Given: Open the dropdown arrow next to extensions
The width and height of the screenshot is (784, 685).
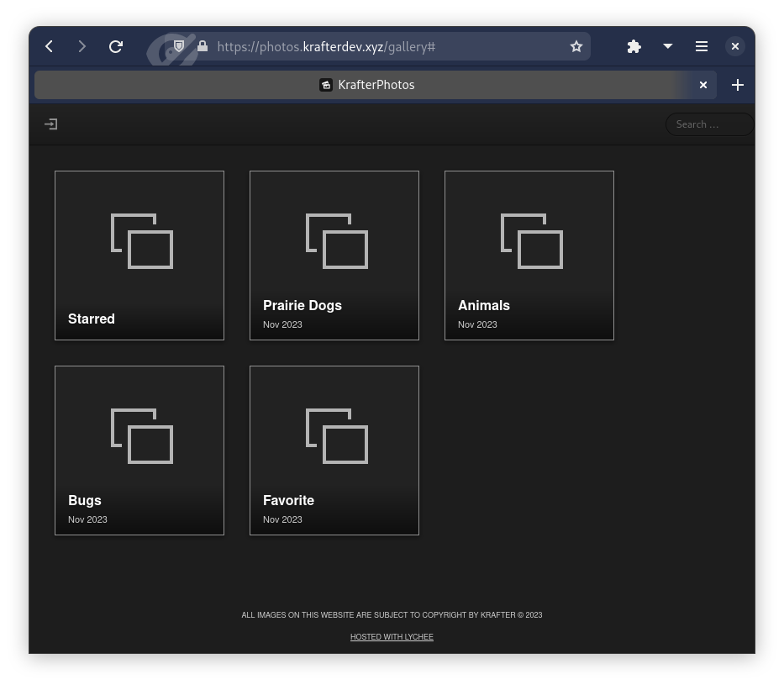Looking at the screenshot, I should tap(668, 46).
